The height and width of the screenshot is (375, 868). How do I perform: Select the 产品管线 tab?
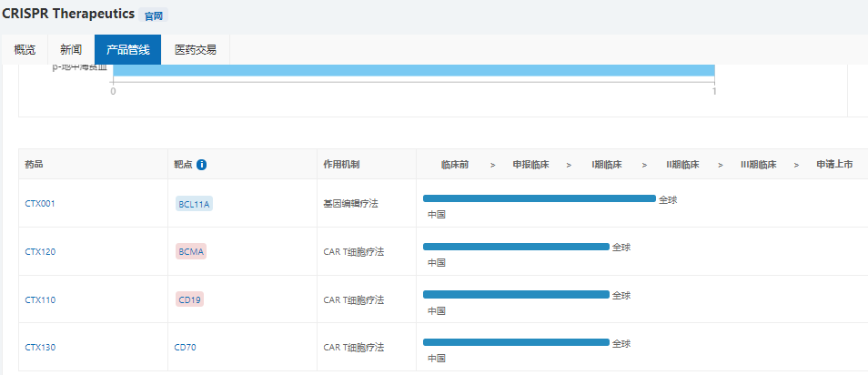coord(128,50)
